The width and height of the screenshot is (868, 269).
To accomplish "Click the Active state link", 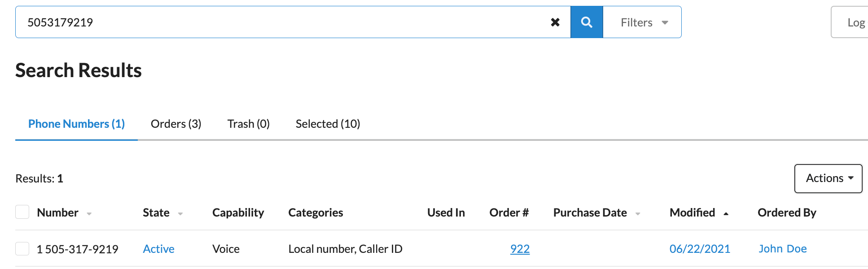I will [x=158, y=249].
